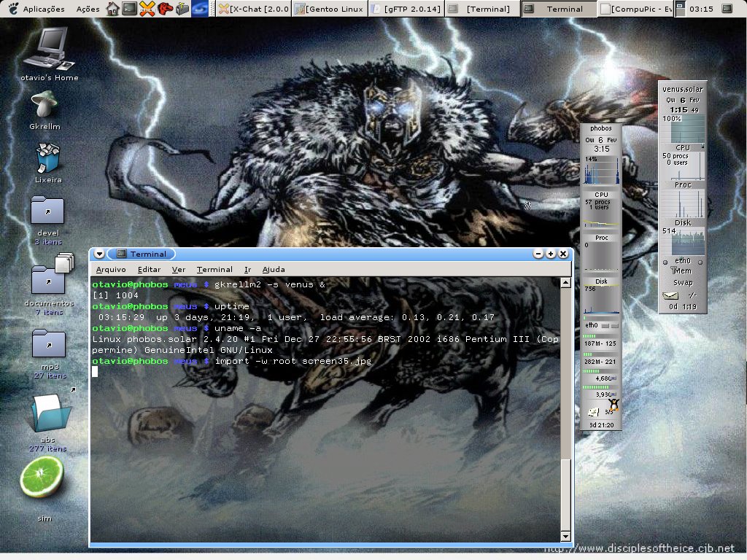Click the 3d 21:20 uptime in phobos monitor
The width and height of the screenshot is (747, 560).
602,425
